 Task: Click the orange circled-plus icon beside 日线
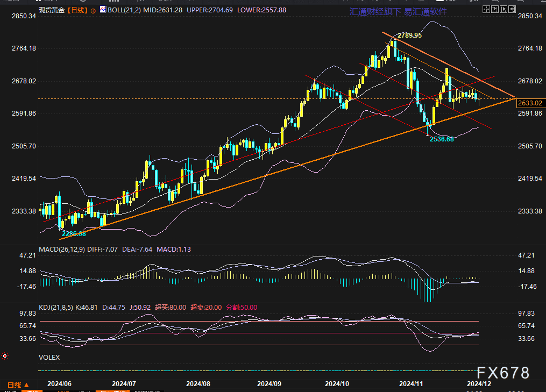94,10
